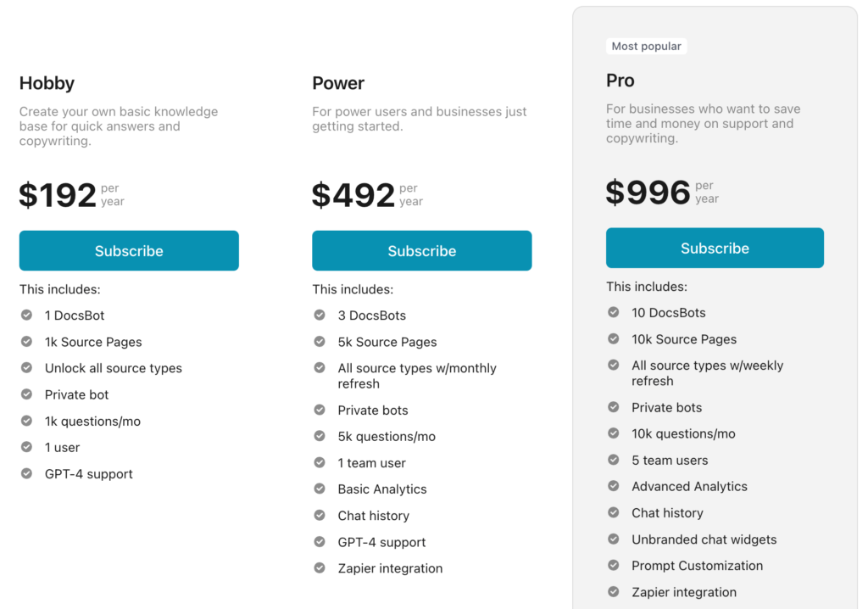Click the checkmark beside 10 DocsBots
This screenshot has height=609, width=868.
[614, 312]
